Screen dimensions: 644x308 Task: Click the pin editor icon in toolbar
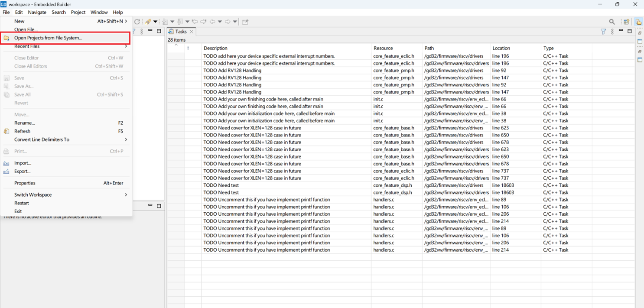tap(245, 22)
